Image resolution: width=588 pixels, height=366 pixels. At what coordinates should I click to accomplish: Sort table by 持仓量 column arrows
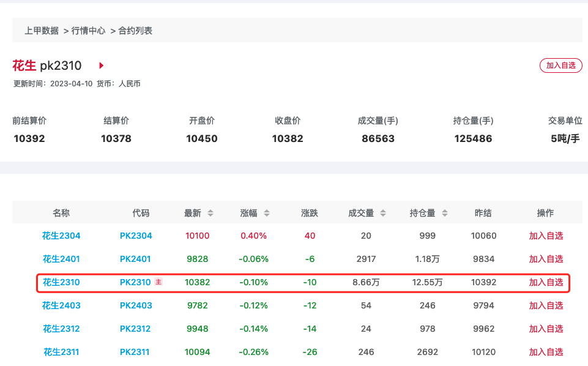(445, 214)
